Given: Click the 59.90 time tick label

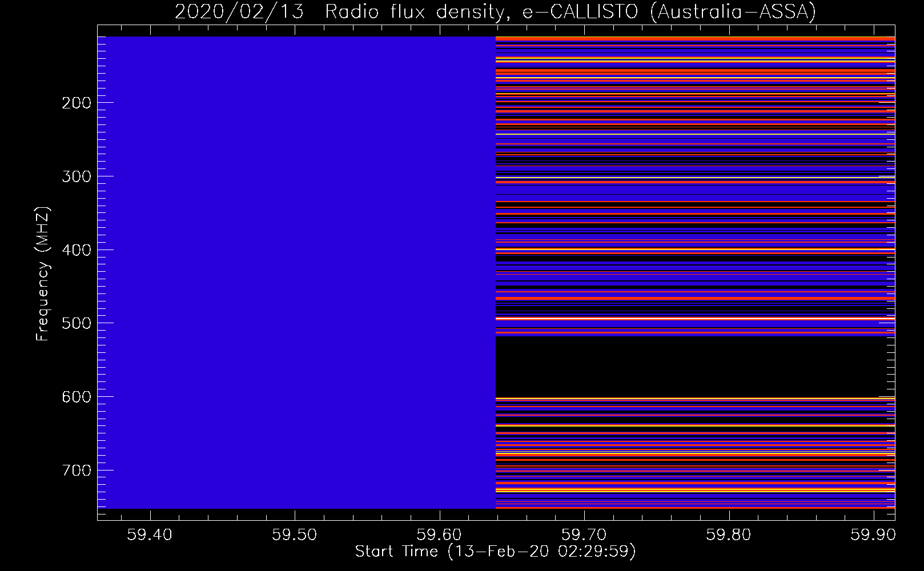Looking at the screenshot, I should 873,535.
